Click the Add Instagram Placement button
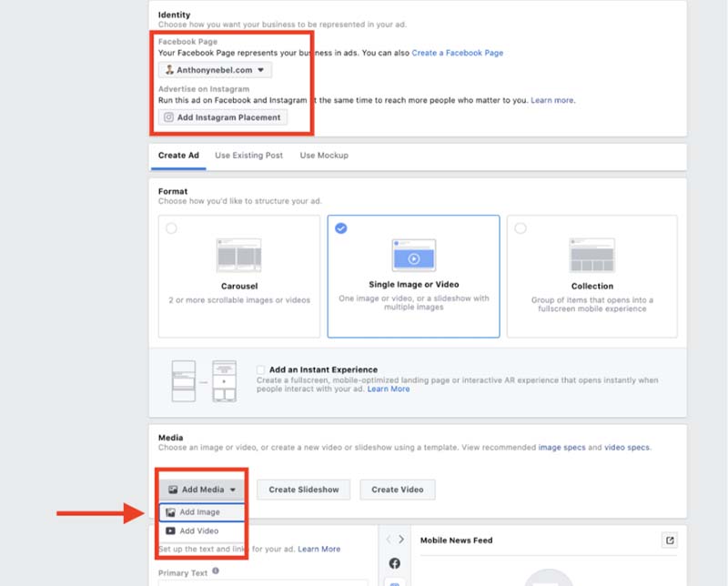728x586 pixels. coord(223,117)
